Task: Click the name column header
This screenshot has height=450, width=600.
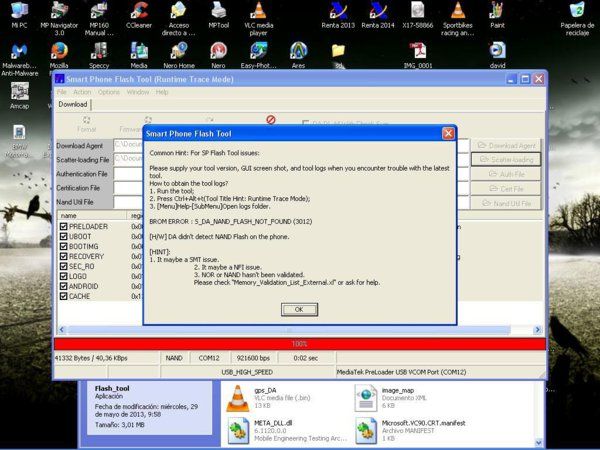Action: (x=92, y=215)
